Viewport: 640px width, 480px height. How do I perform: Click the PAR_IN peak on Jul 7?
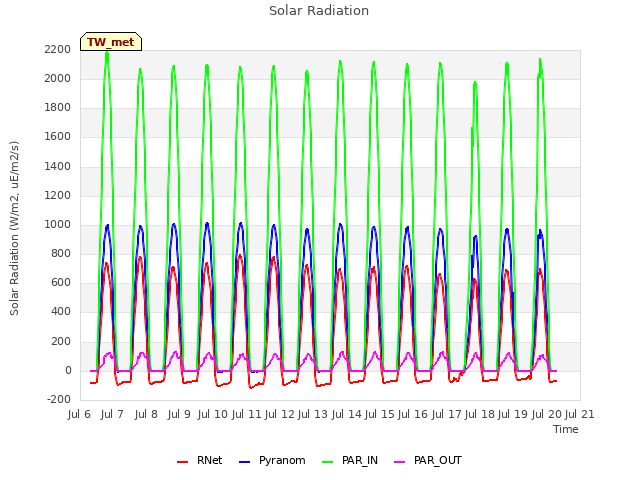pyautogui.click(x=107, y=54)
